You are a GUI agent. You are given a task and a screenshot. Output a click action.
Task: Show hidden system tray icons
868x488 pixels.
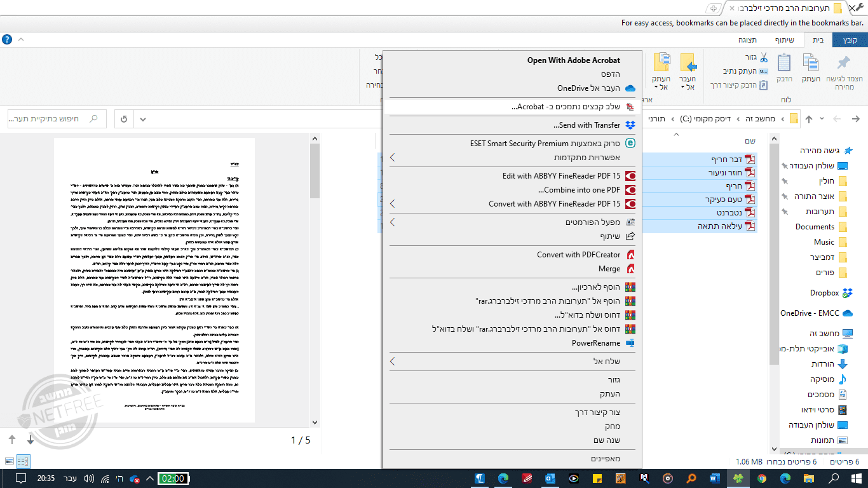point(150,478)
